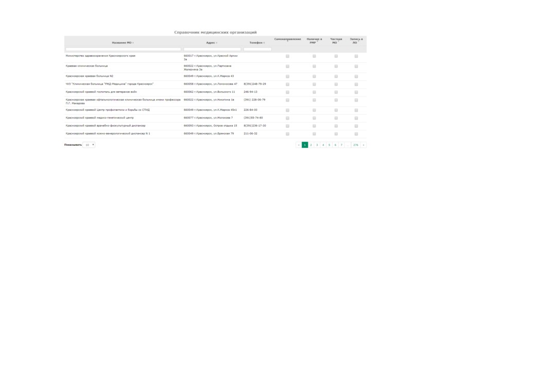Go to previous page with « arrow
Screen dimensions: 554x392
[299, 145]
